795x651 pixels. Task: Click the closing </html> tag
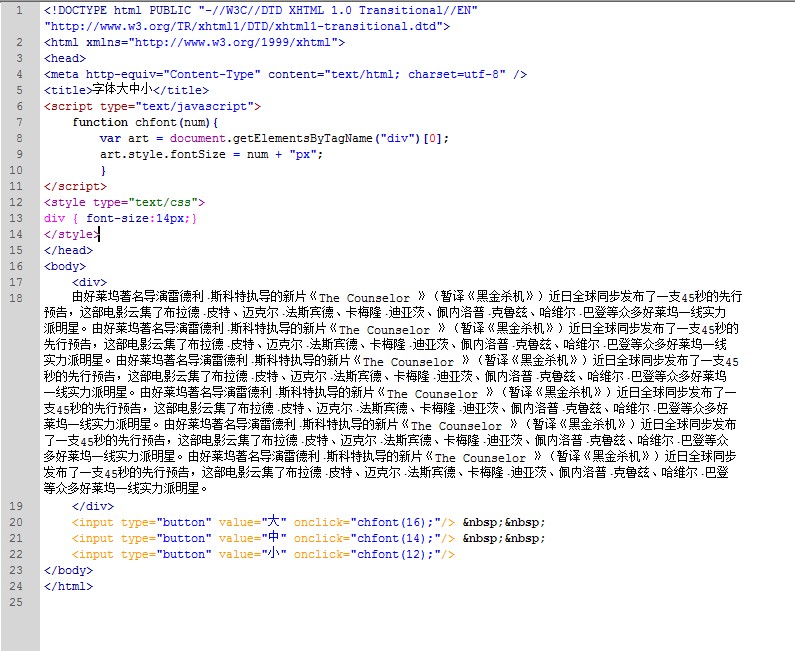click(x=68, y=587)
